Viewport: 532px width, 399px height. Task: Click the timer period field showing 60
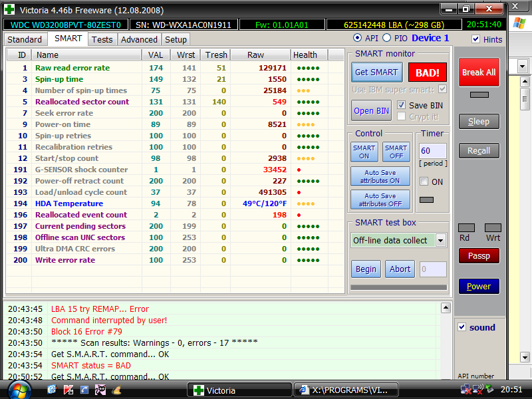[433, 151]
